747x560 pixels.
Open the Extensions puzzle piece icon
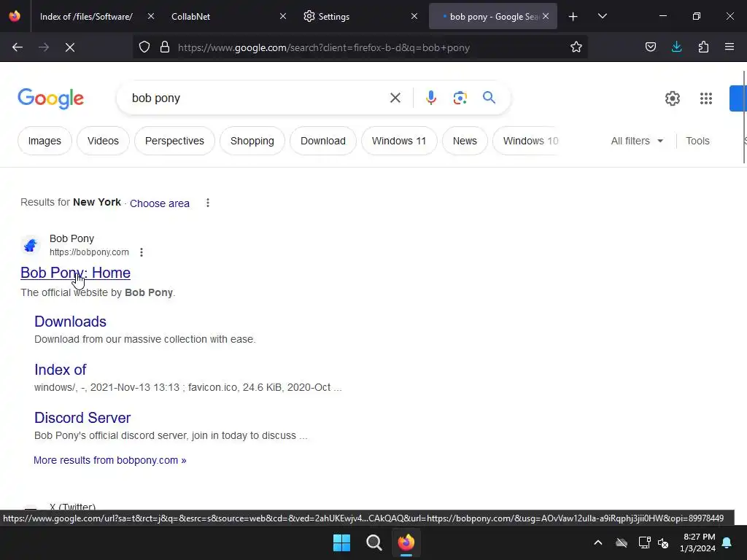point(703,47)
